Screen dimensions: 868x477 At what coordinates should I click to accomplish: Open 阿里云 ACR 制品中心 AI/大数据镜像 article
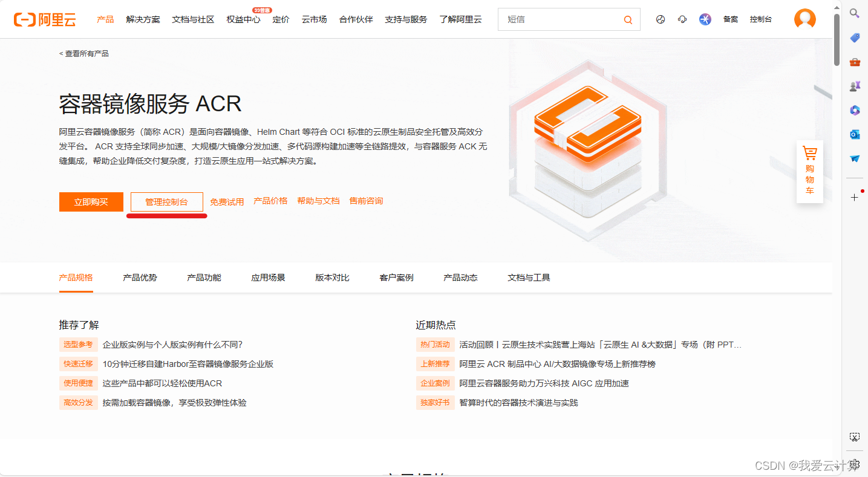tap(557, 364)
